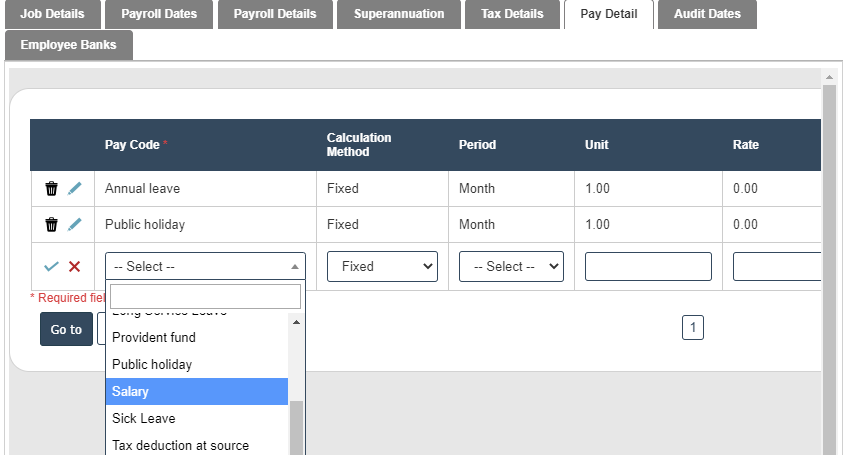This screenshot has height=455, width=845.
Task: Click trash icon for Public holiday row
Action: (52, 224)
